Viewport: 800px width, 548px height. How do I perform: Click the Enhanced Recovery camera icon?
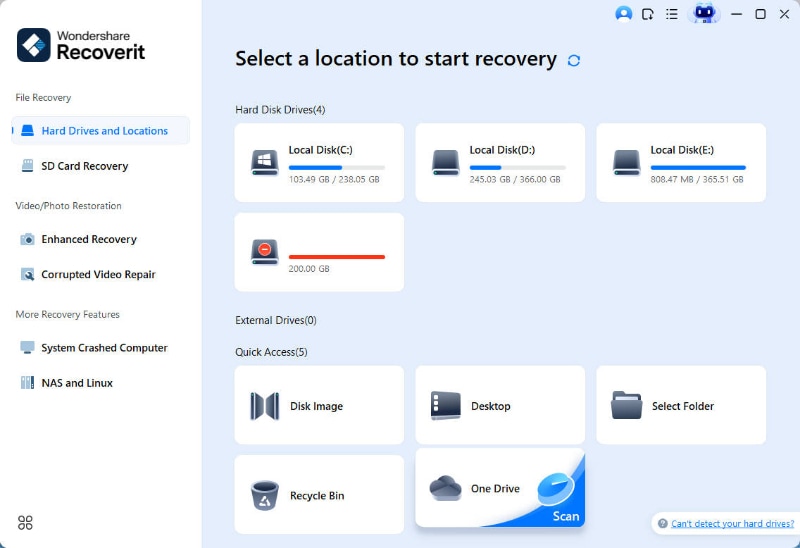pyautogui.click(x=28, y=239)
